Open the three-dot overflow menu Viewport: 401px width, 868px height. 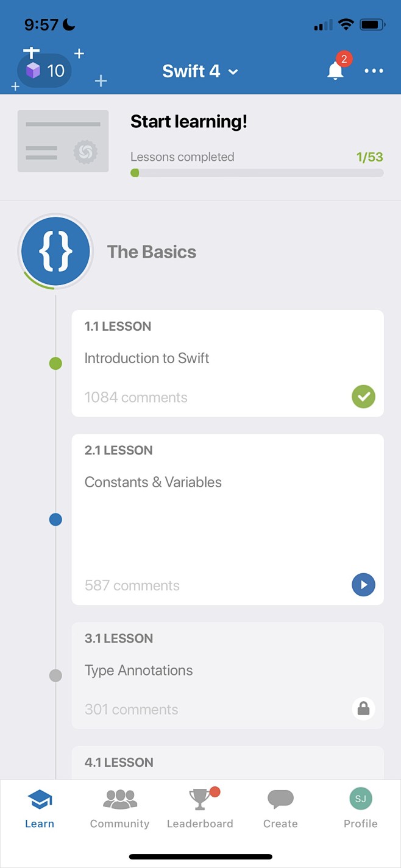[x=374, y=71]
